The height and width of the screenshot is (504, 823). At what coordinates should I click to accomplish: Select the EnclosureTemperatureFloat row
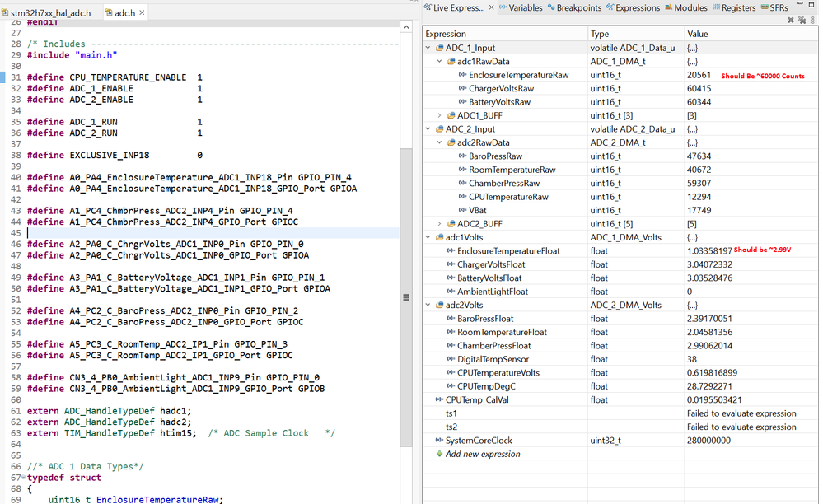pos(620,251)
